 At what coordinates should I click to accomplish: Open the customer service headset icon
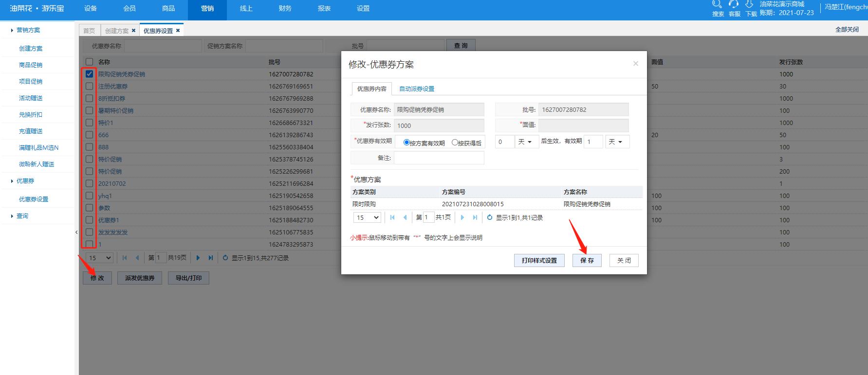coord(734,4)
